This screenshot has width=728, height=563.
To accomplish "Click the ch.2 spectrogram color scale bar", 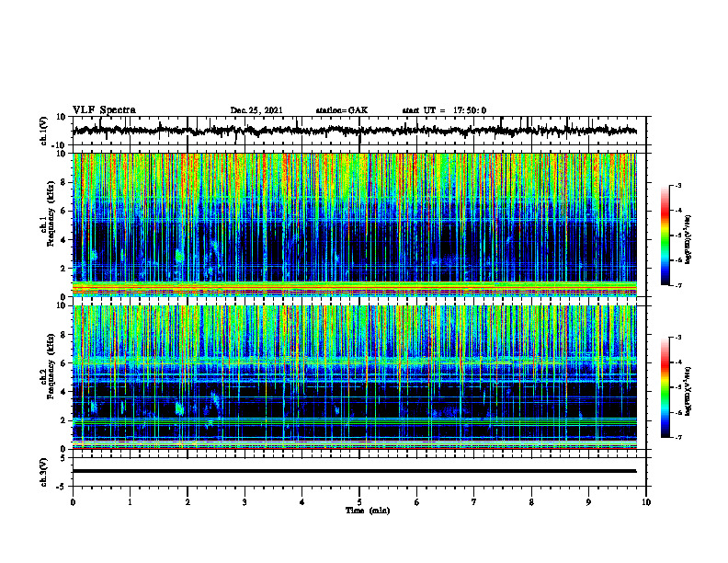I will point(665,387).
